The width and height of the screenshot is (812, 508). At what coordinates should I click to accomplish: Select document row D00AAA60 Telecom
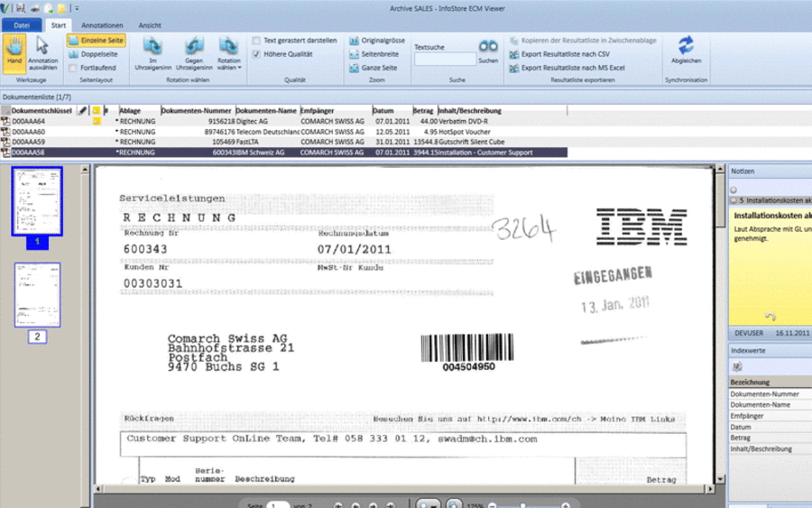[284, 132]
